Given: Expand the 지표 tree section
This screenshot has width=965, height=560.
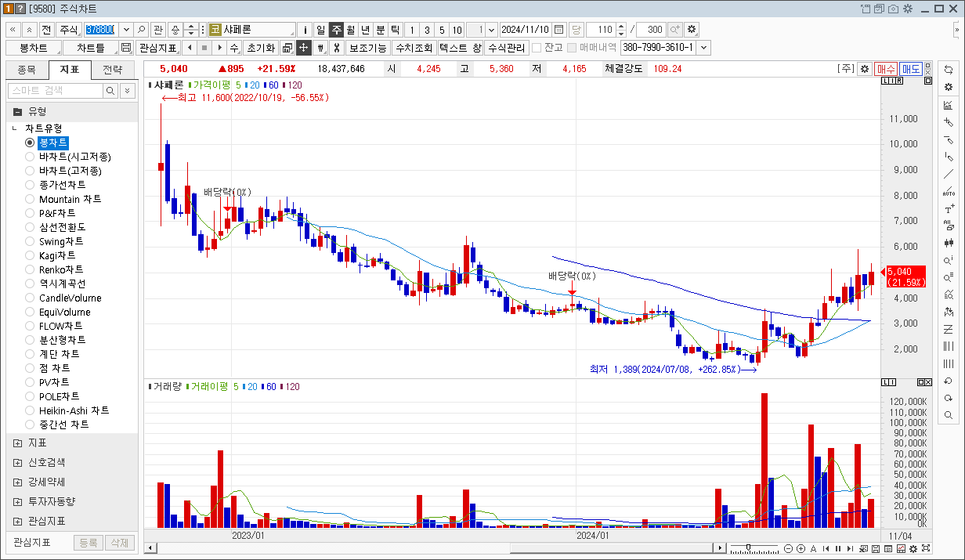Looking at the screenshot, I should (x=17, y=443).
